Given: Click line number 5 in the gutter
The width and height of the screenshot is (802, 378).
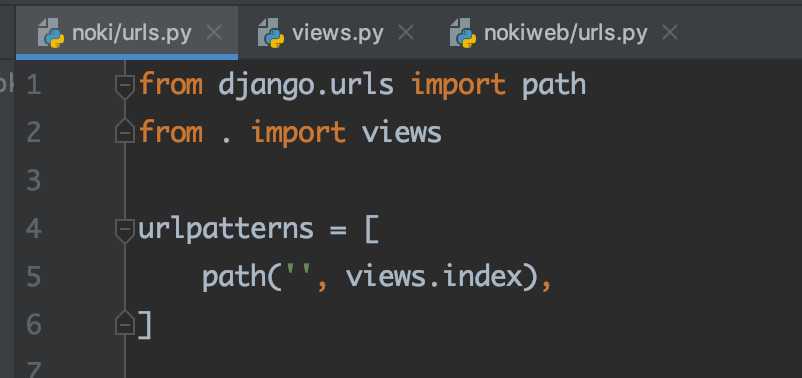Looking at the screenshot, I should point(34,276).
